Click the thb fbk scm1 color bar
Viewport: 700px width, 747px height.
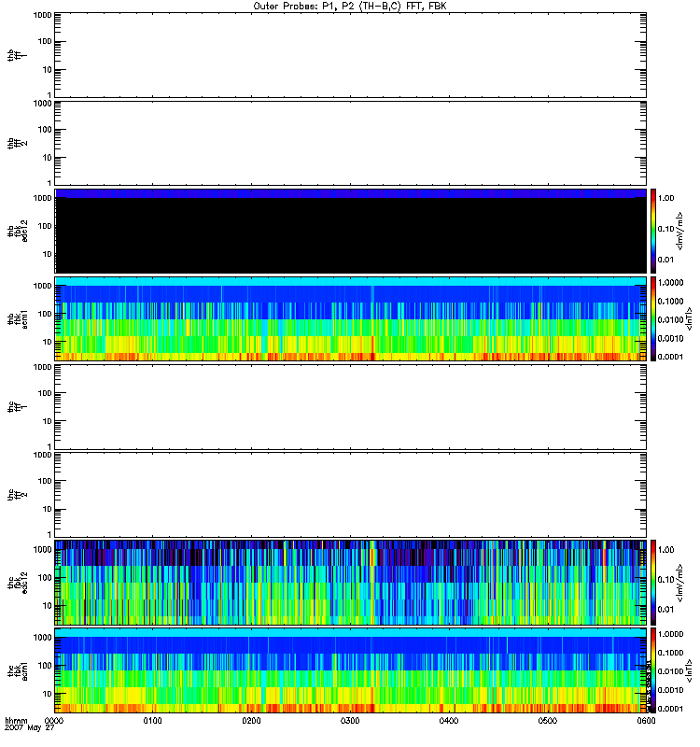coord(653,318)
